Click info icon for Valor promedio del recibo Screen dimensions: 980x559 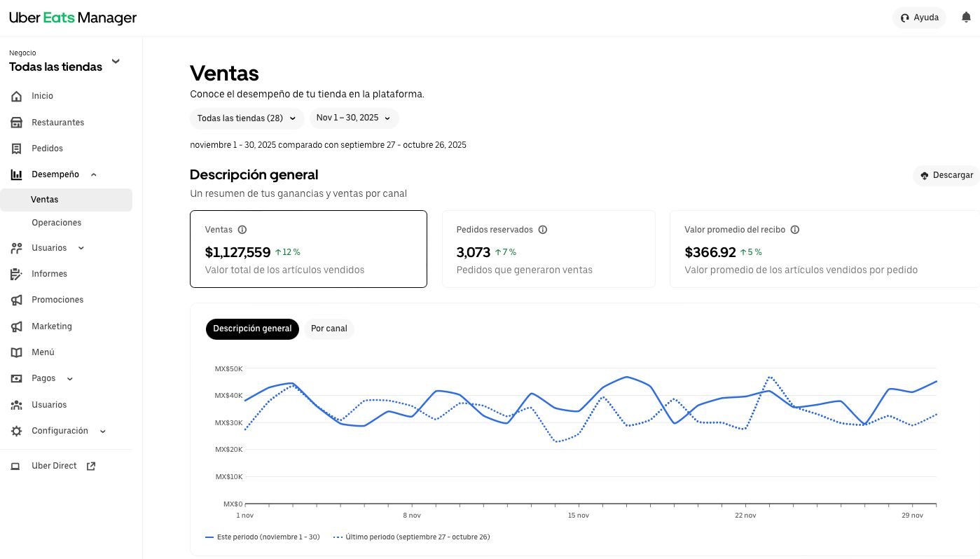(795, 230)
